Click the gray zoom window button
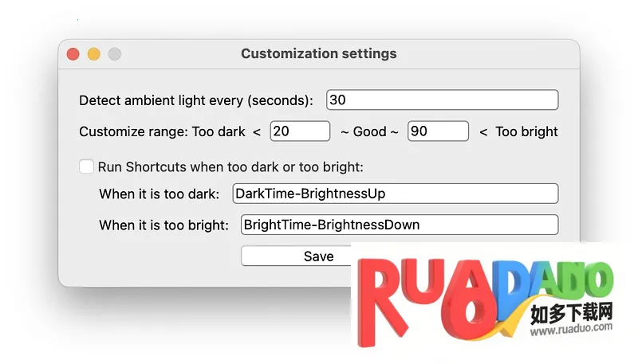 [x=114, y=54]
